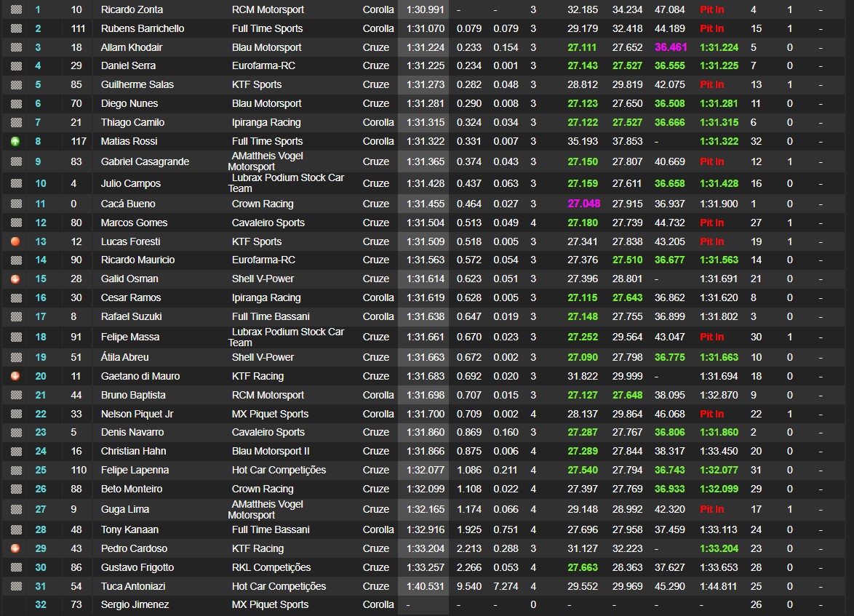The width and height of the screenshot is (854, 616).
Task: Click the green up-arrow icon for Matias Rossi
Action: click(x=15, y=142)
